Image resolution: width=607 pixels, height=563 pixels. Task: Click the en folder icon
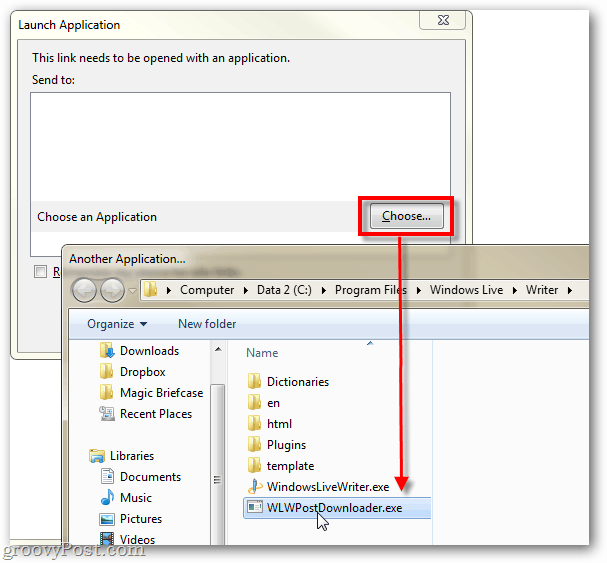click(x=254, y=402)
